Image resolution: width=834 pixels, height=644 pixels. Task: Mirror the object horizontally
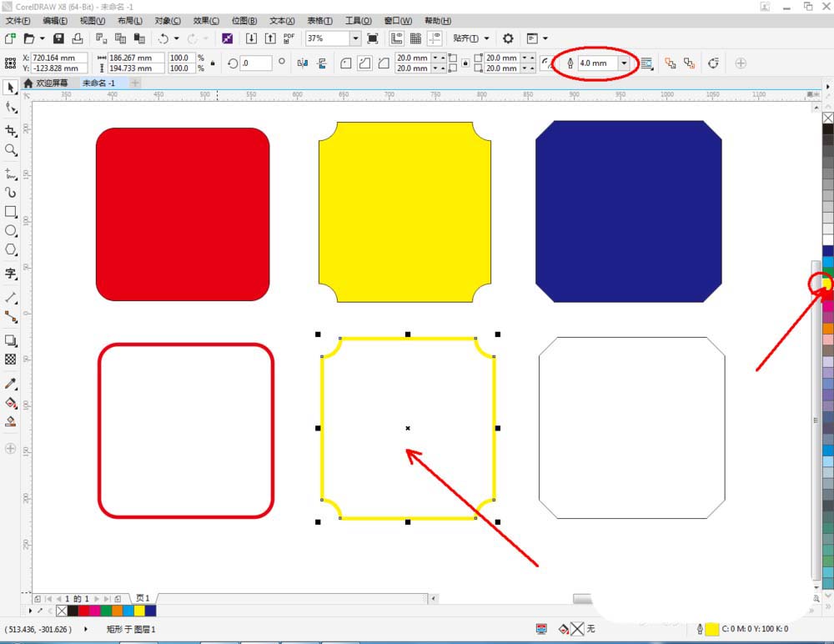(x=303, y=63)
